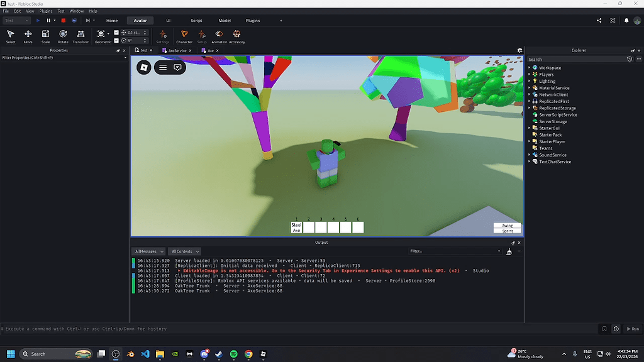
Task: Click command bar bookmark icon
Action: coord(604,329)
